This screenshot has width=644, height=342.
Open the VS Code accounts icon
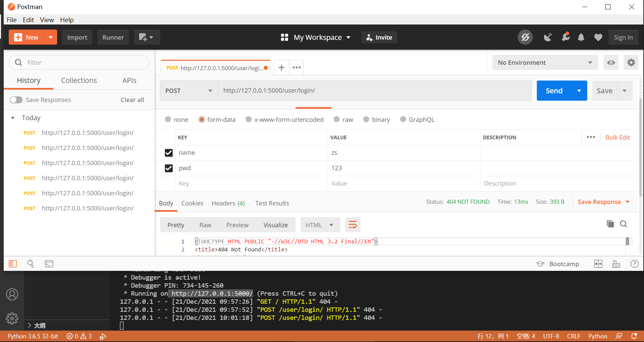tap(12, 294)
